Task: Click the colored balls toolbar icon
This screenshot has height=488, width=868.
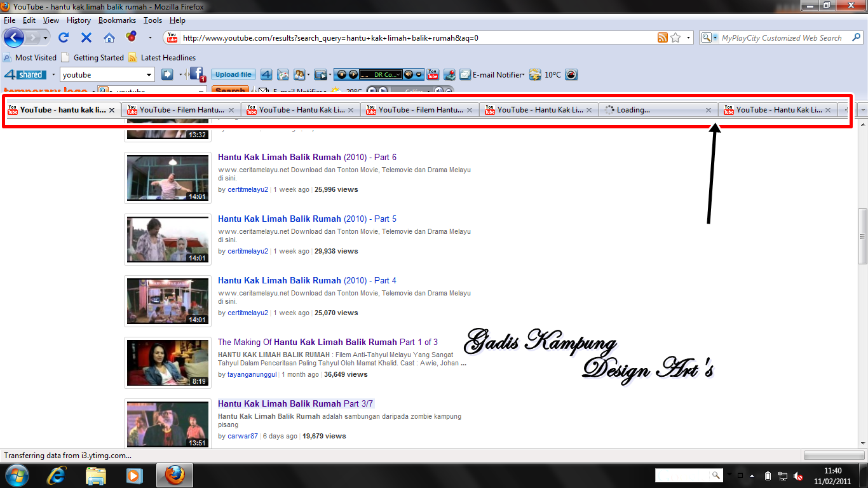Action: pos(131,37)
